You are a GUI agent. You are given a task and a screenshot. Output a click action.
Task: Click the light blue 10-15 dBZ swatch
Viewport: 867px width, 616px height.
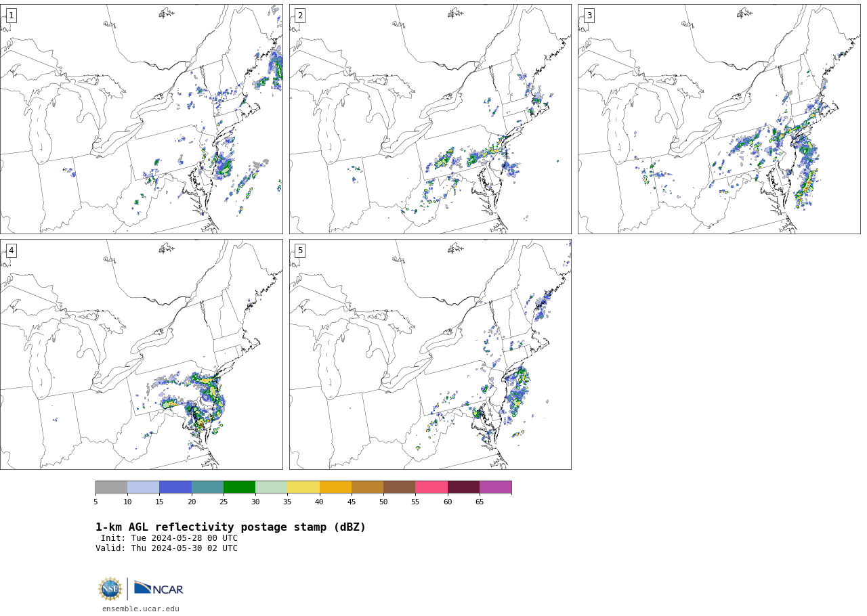[x=143, y=487]
